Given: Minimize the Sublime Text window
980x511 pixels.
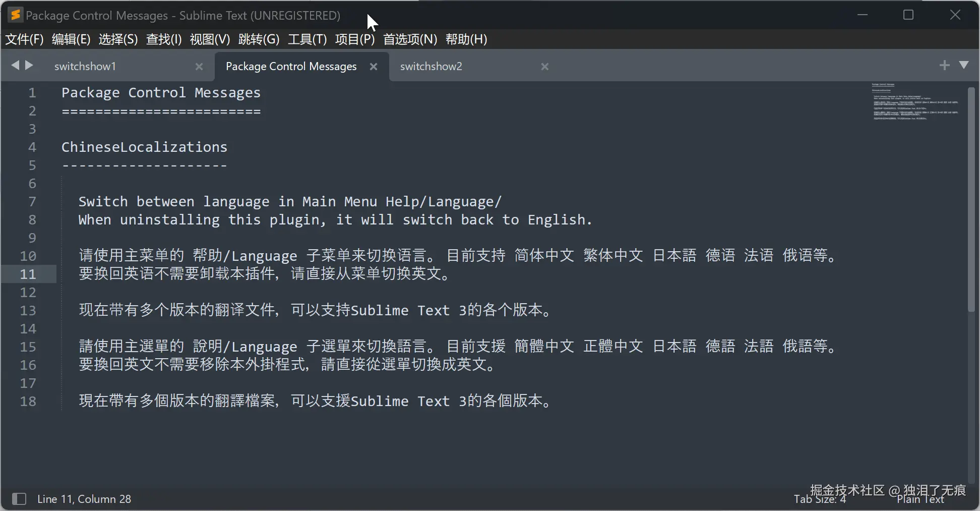Looking at the screenshot, I should pyautogui.click(x=863, y=15).
